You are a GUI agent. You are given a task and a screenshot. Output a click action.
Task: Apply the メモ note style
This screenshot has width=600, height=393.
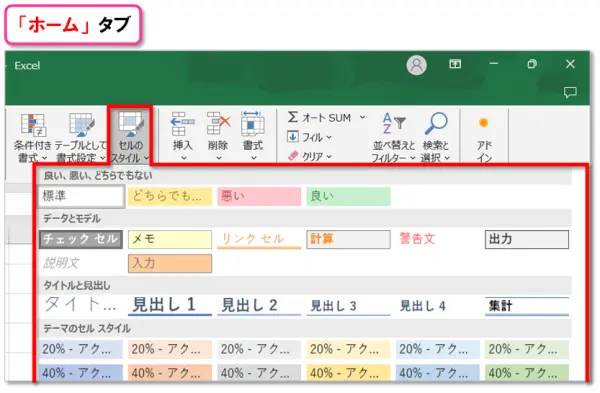tap(170, 239)
